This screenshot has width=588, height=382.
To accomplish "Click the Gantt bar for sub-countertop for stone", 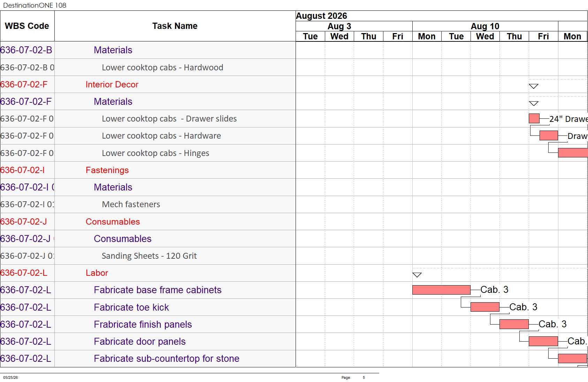I will click(x=572, y=358).
